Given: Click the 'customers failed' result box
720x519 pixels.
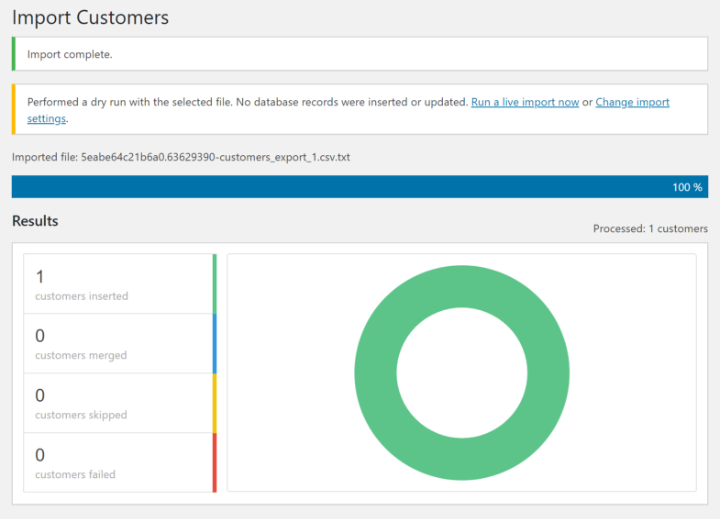Looking at the screenshot, I should 120,463.
